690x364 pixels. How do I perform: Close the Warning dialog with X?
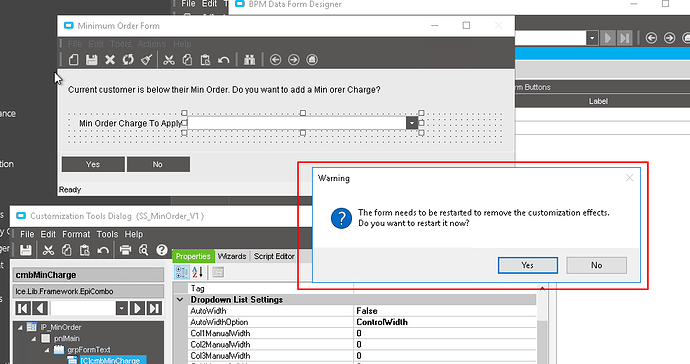click(629, 177)
